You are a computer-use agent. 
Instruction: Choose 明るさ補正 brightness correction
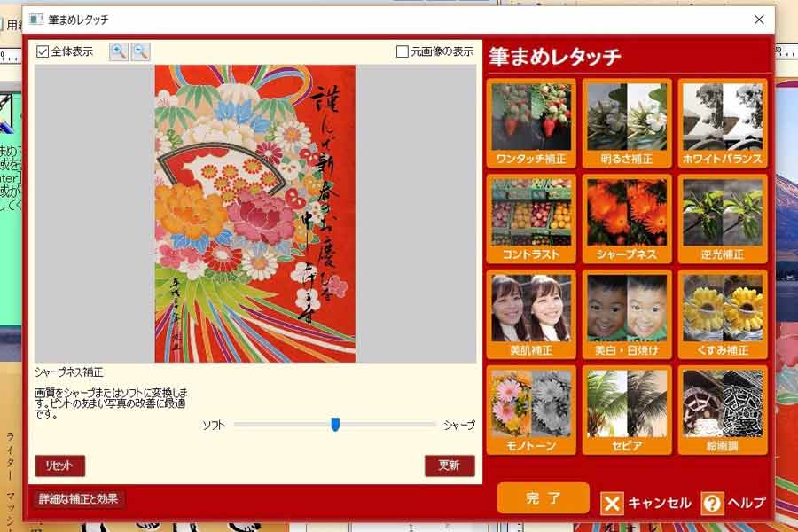(x=627, y=122)
